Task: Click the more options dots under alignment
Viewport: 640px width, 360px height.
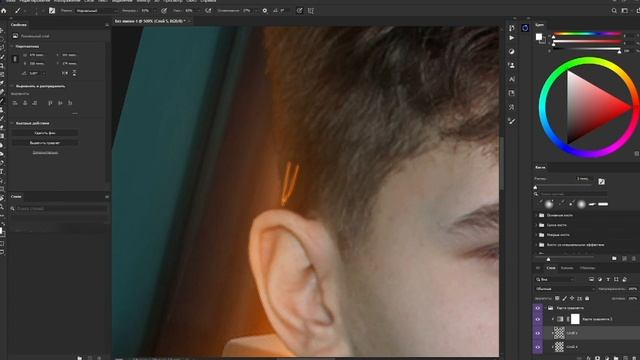Action: (x=75, y=113)
